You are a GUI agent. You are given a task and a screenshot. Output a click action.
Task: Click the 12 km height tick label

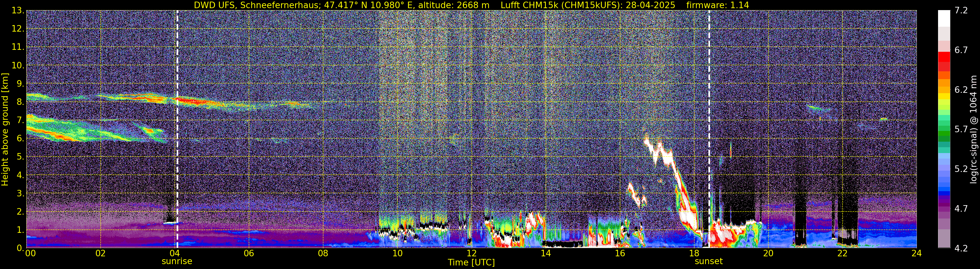click(x=18, y=29)
